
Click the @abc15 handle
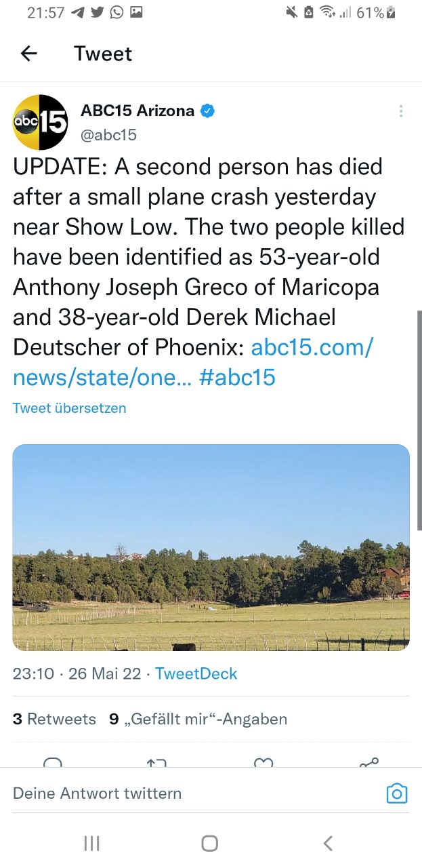[108, 135]
